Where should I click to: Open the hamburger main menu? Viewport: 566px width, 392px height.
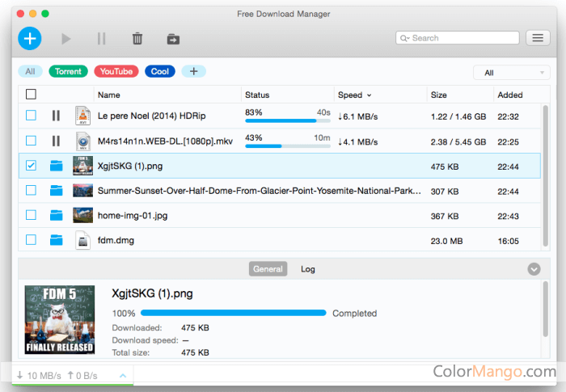coord(538,38)
